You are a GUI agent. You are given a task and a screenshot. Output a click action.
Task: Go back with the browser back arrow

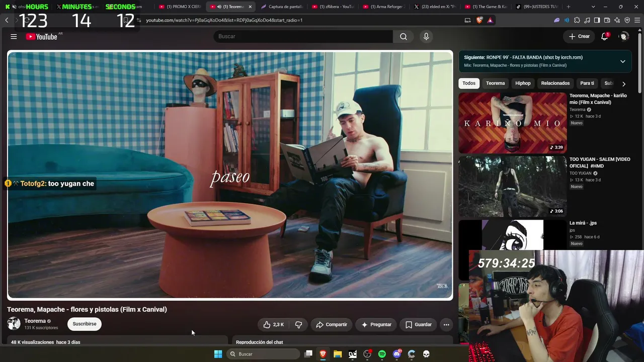pyautogui.click(x=7, y=20)
